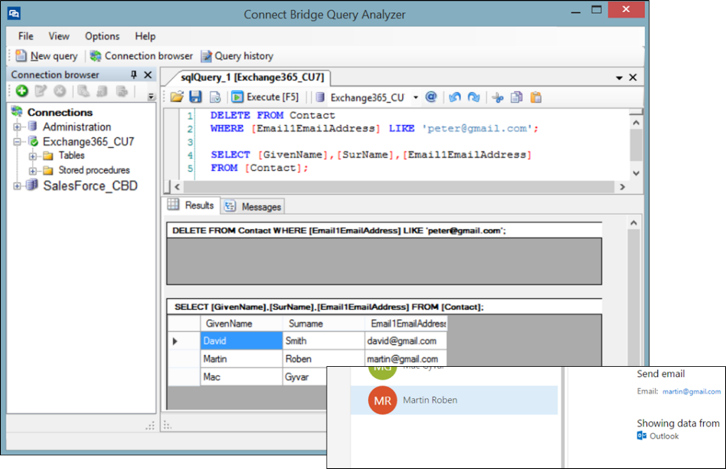Expand the Tables folder
Screen dimensions: 726x469
(32, 156)
